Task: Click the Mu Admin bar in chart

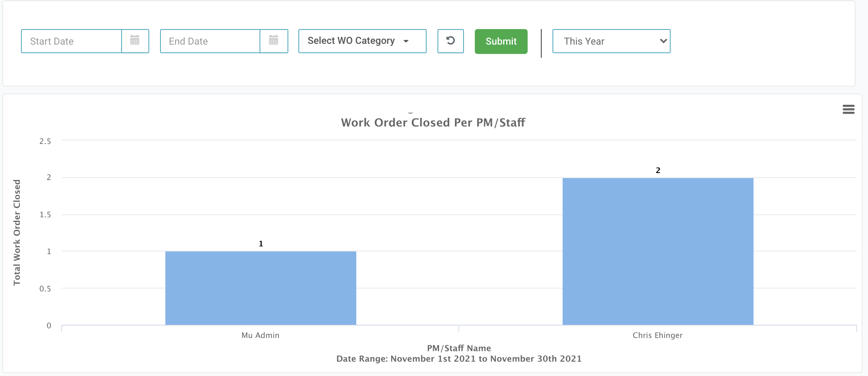Action: point(261,288)
